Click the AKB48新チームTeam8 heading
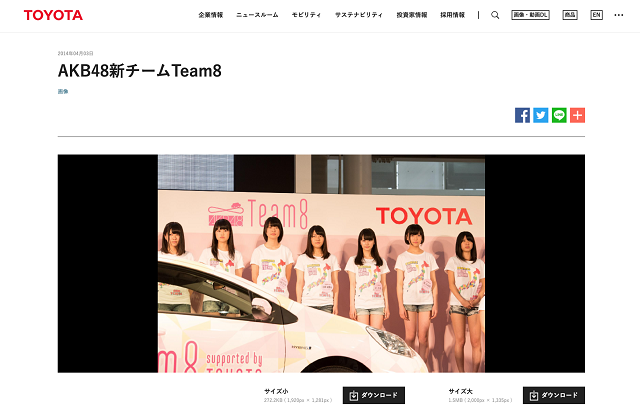The height and width of the screenshot is (416, 640). [x=140, y=71]
